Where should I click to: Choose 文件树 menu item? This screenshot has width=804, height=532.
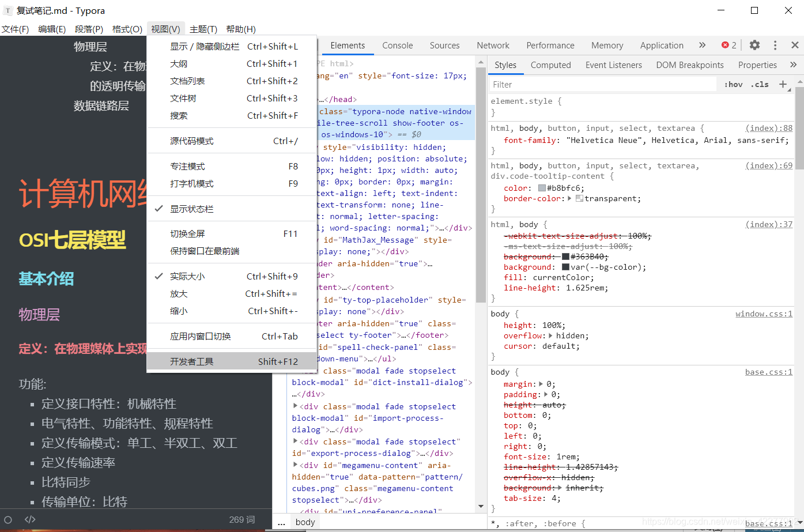[x=232, y=98]
